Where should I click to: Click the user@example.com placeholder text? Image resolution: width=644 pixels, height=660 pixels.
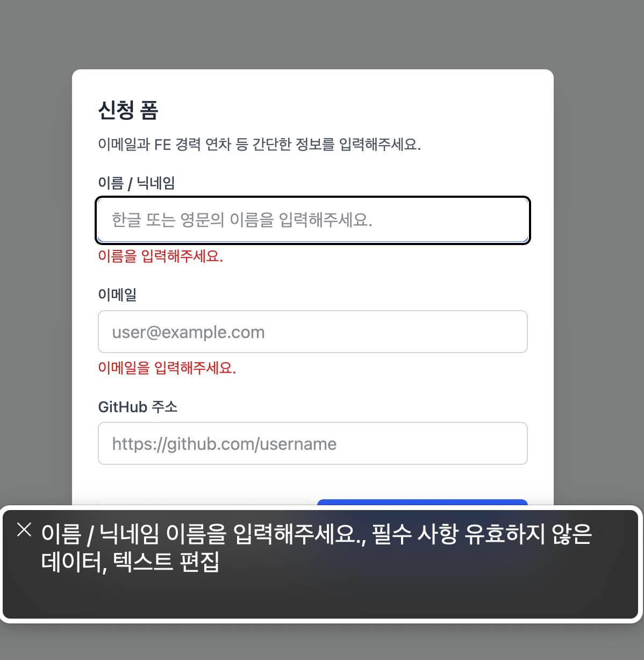click(188, 332)
